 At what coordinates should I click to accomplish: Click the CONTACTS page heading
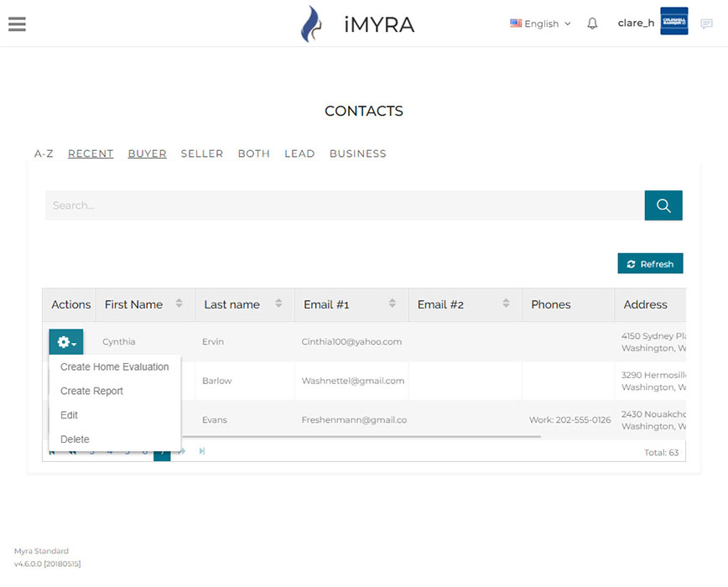364,111
